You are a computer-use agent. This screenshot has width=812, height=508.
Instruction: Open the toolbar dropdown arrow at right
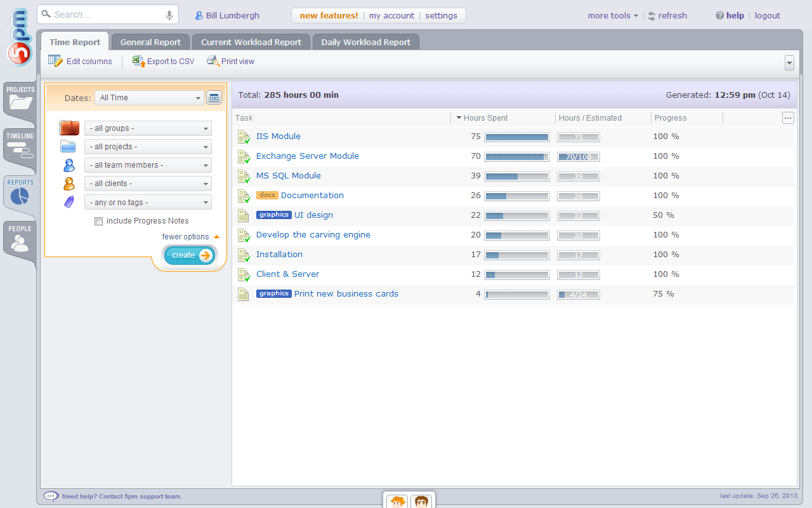pos(789,62)
